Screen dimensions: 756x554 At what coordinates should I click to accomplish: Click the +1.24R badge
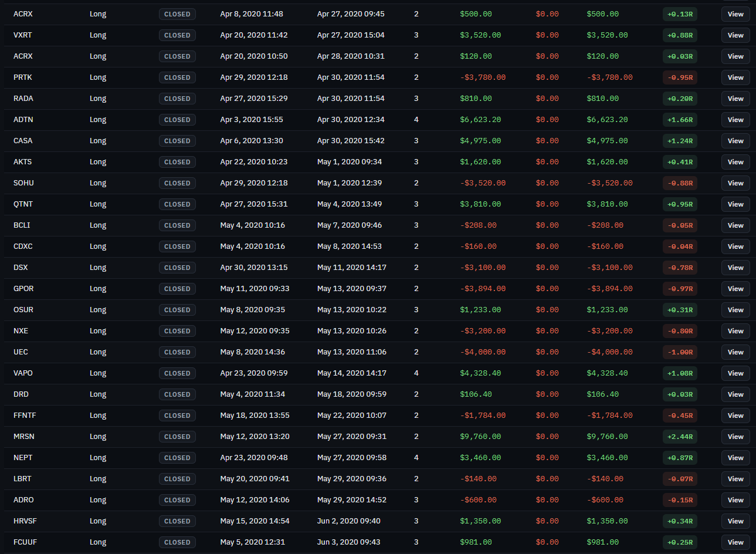click(680, 141)
